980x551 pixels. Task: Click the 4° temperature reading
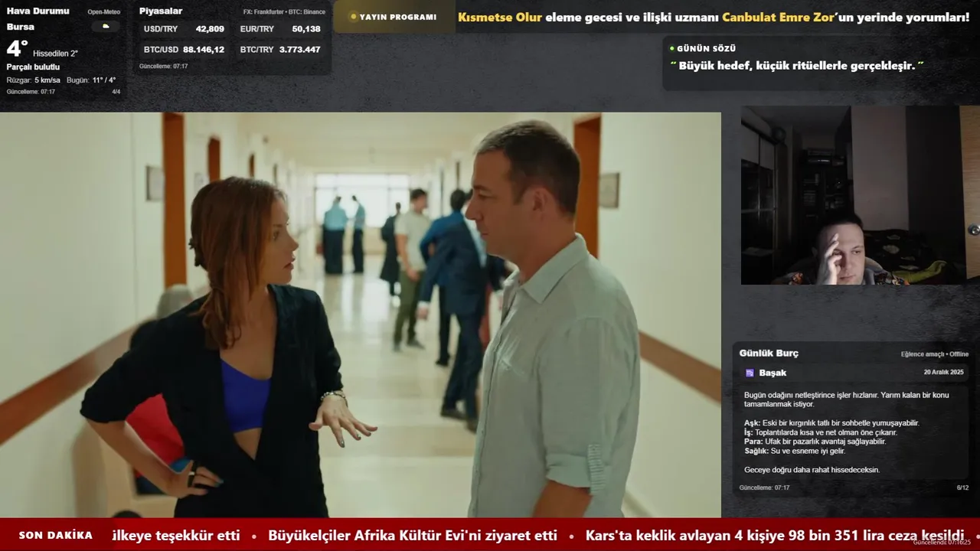click(x=17, y=49)
